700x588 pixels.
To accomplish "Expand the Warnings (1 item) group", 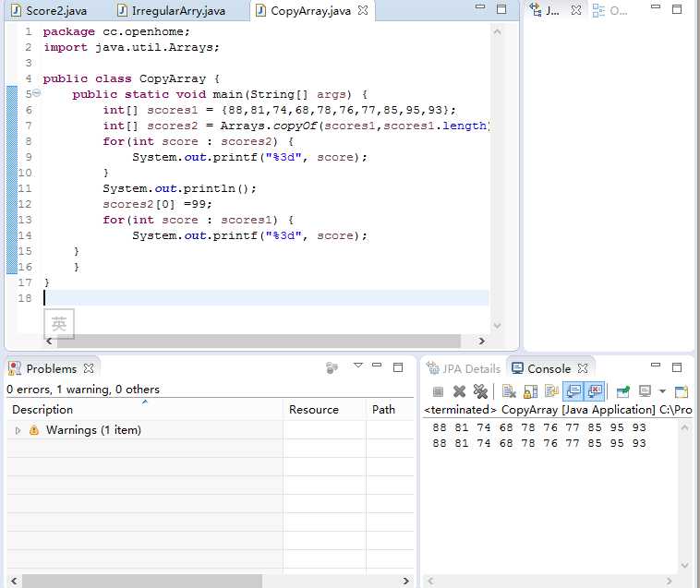I will pyautogui.click(x=18, y=430).
